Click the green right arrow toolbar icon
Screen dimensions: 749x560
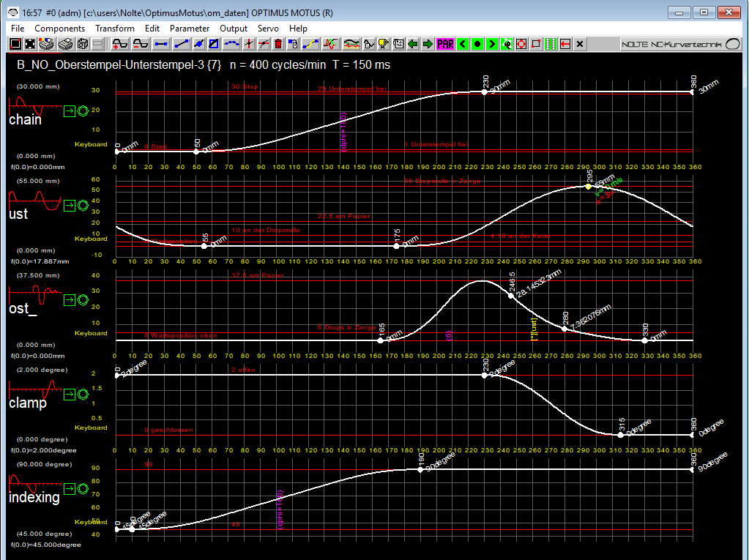pyautogui.click(x=428, y=44)
